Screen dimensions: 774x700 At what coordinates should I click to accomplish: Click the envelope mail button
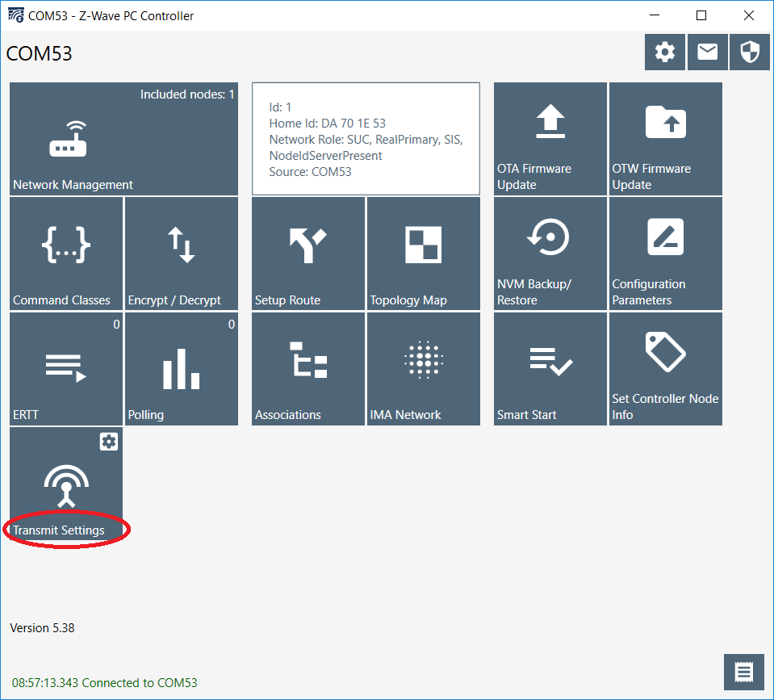coord(707,52)
